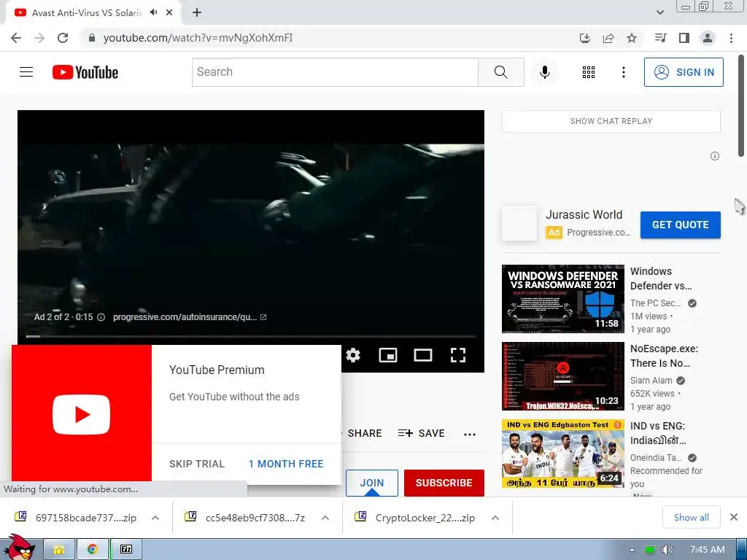Open the Siam Alam channel name
The width and height of the screenshot is (747, 560).
(x=651, y=381)
